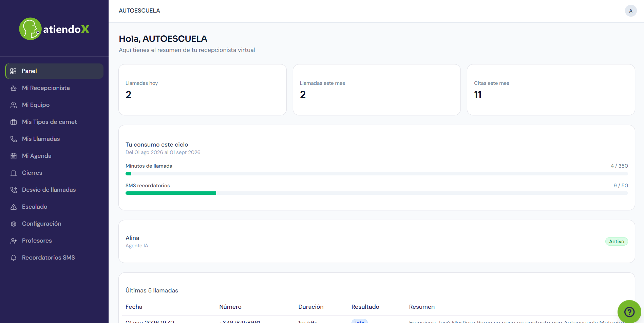Screen dimensions: 644x323
Task: Click the Llamadas este mes card
Action: coord(377,90)
